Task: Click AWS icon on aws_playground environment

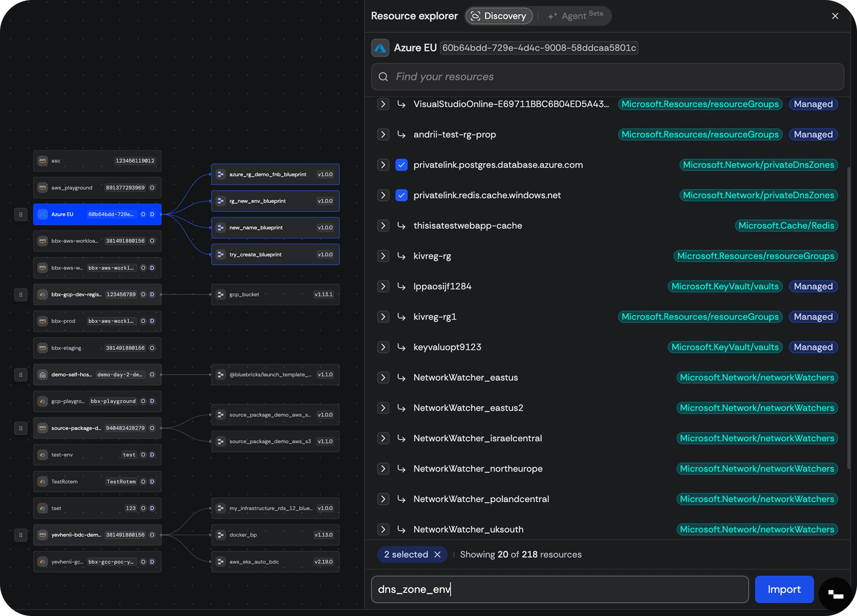Action: pos(42,187)
